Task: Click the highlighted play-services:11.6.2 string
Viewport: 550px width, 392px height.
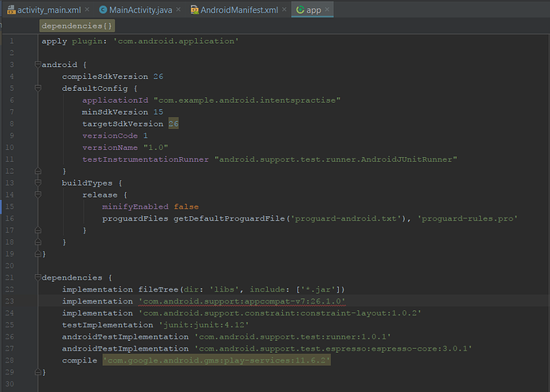Action: tap(217, 360)
